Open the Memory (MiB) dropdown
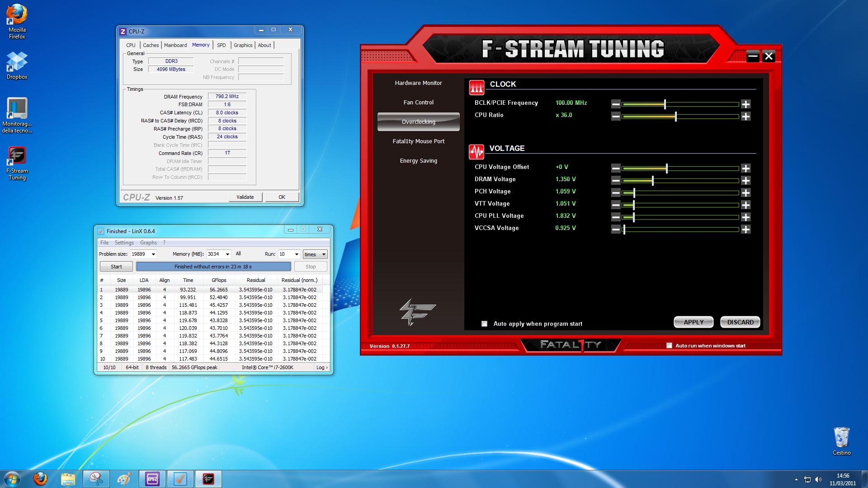Screen dimensions: 868x488 click(227, 254)
